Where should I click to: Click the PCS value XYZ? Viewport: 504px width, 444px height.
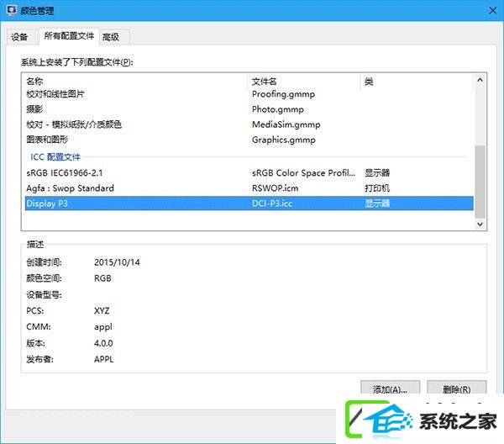point(102,311)
